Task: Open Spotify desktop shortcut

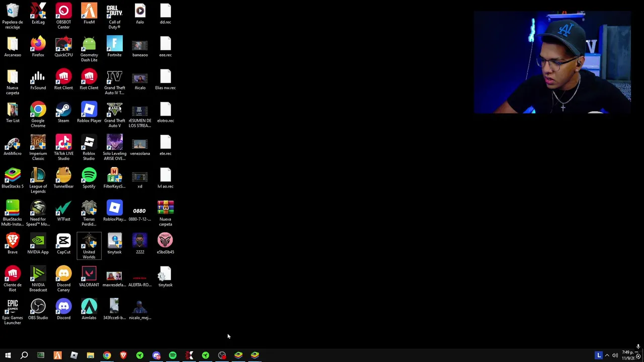Action: [89, 177]
